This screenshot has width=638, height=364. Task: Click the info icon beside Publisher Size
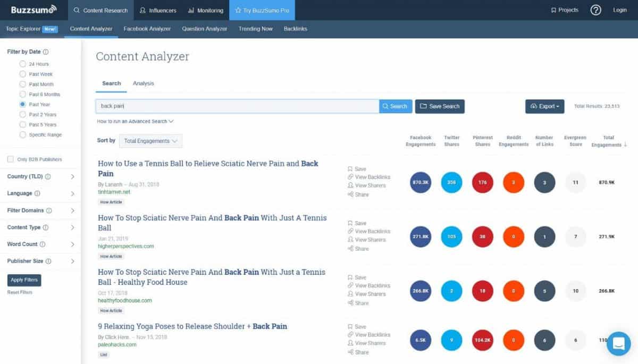pos(48,261)
